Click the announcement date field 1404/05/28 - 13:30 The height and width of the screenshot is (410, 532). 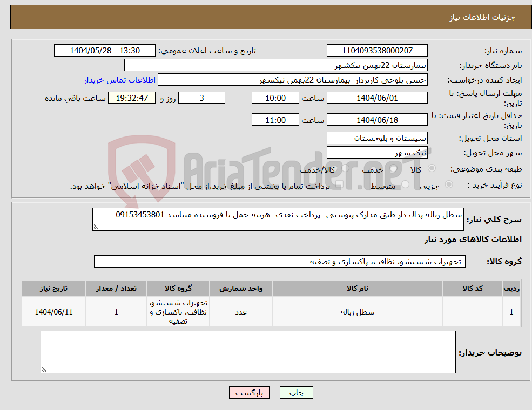[x=104, y=51]
